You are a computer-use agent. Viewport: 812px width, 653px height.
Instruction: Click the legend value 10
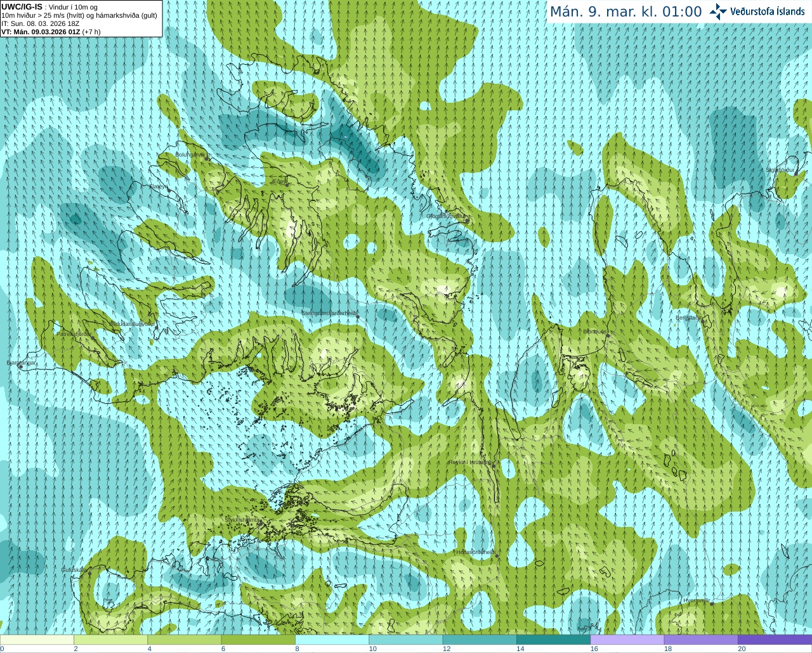tap(373, 649)
